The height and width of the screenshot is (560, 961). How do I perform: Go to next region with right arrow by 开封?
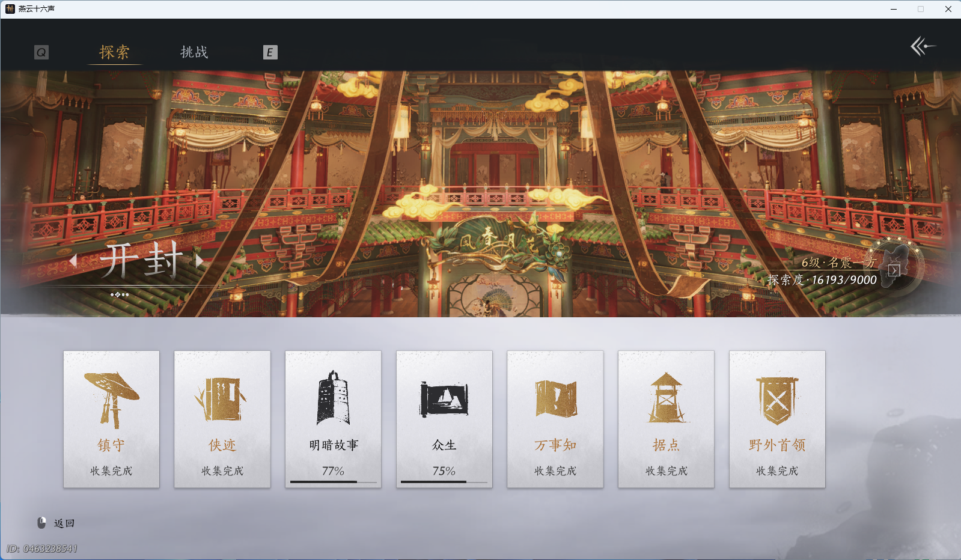click(x=199, y=261)
